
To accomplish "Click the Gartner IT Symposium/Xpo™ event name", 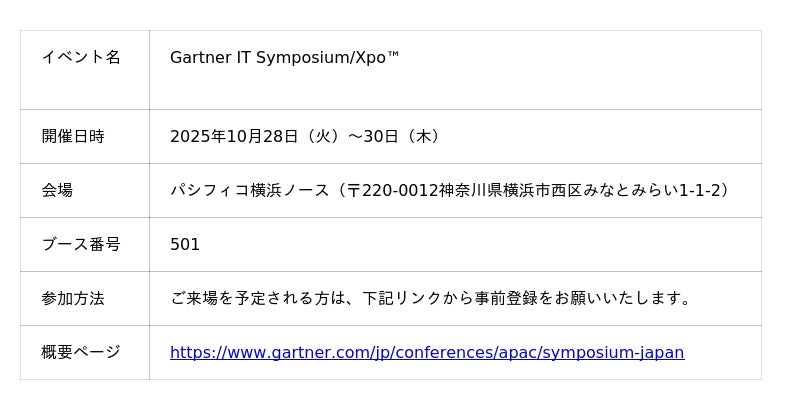I will (x=284, y=57).
